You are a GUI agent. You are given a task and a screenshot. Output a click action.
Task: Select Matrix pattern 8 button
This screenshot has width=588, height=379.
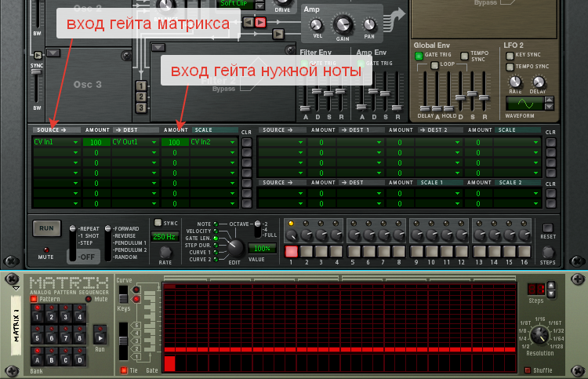[79, 335]
